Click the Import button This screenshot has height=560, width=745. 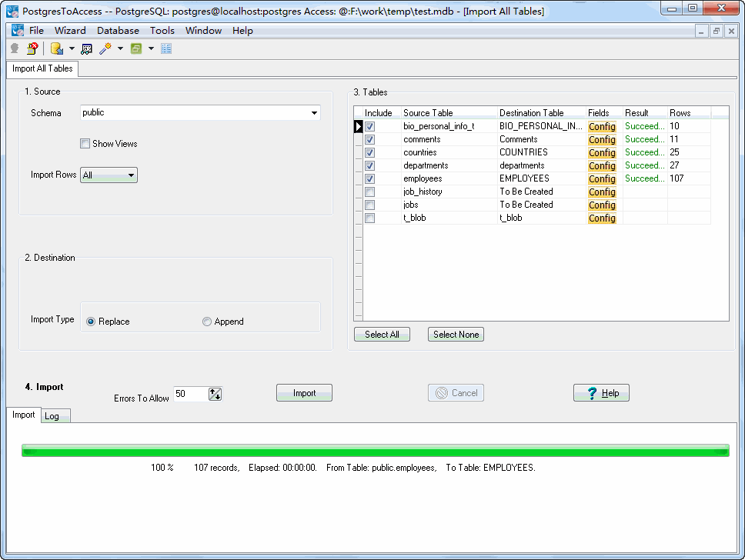[x=304, y=393]
